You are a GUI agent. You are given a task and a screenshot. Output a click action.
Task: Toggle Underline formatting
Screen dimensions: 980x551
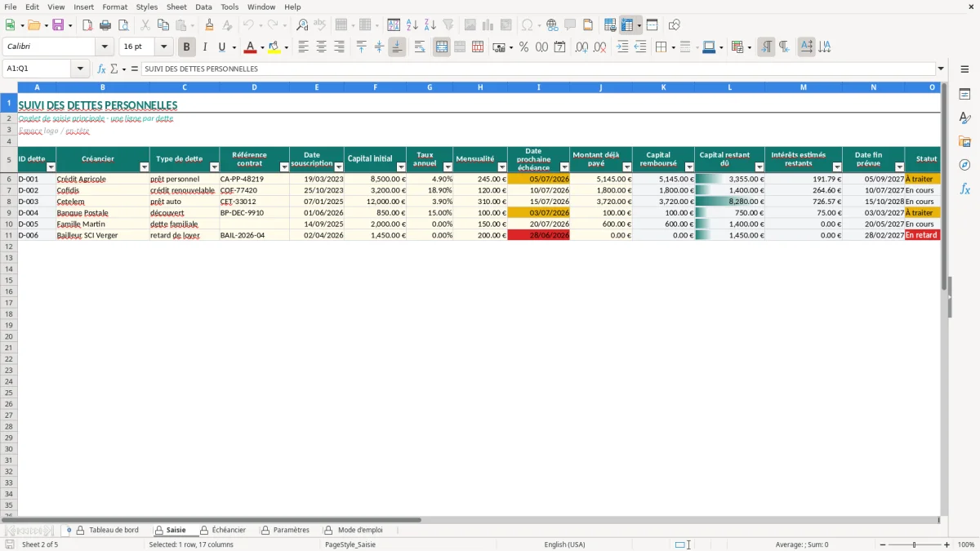[221, 47]
